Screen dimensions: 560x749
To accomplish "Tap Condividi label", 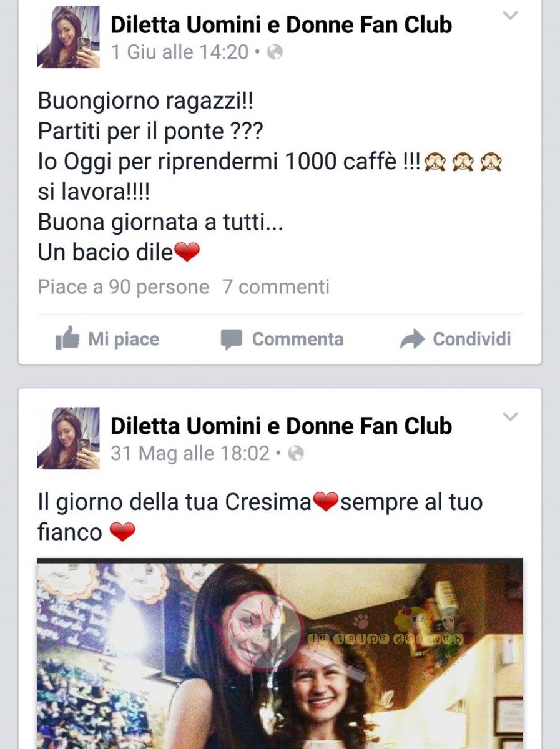I will [472, 339].
